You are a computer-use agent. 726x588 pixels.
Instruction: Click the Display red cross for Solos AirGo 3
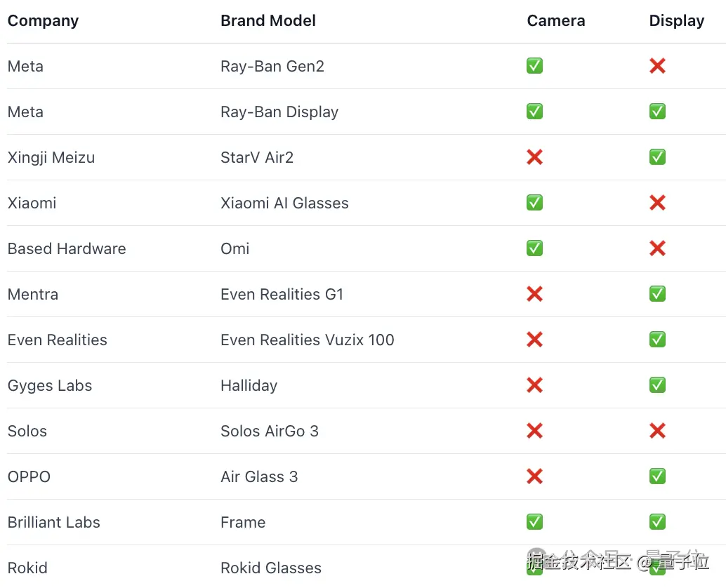(x=657, y=431)
